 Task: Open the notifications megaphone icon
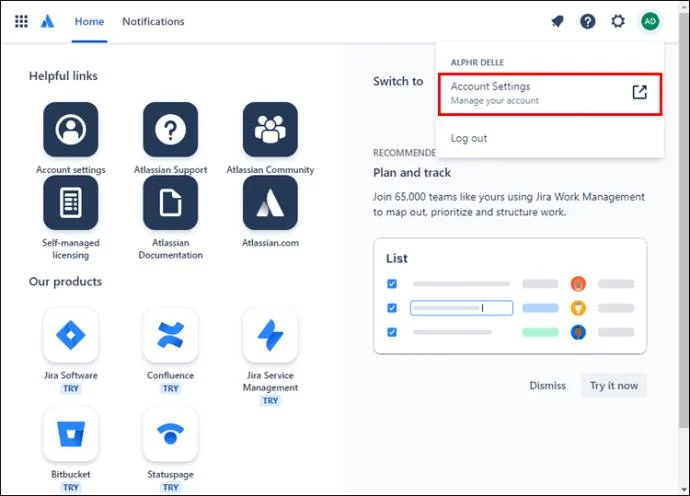558,21
